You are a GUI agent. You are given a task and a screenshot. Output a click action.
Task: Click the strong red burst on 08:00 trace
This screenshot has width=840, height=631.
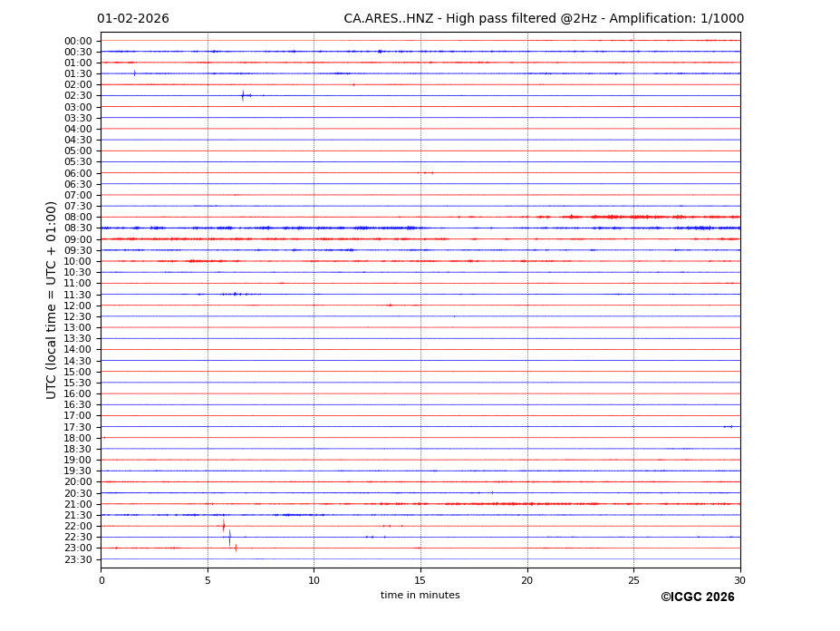coord(613,217)
